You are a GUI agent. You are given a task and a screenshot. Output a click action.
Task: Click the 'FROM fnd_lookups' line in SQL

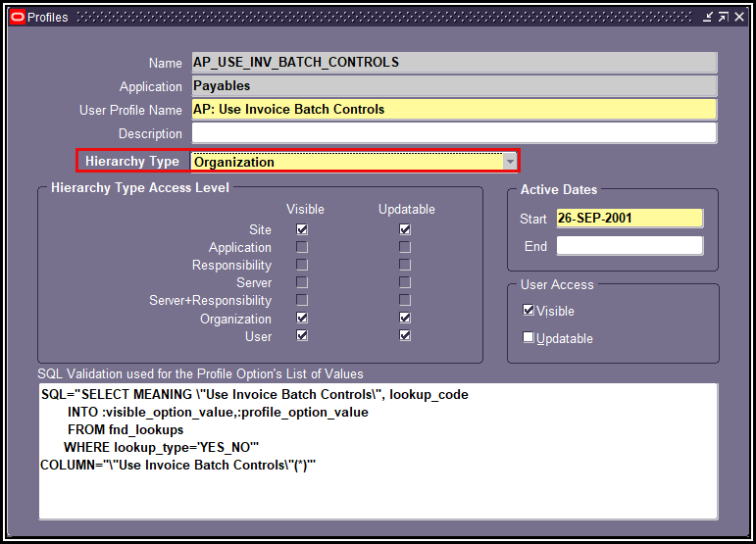(x=126, y=429)
